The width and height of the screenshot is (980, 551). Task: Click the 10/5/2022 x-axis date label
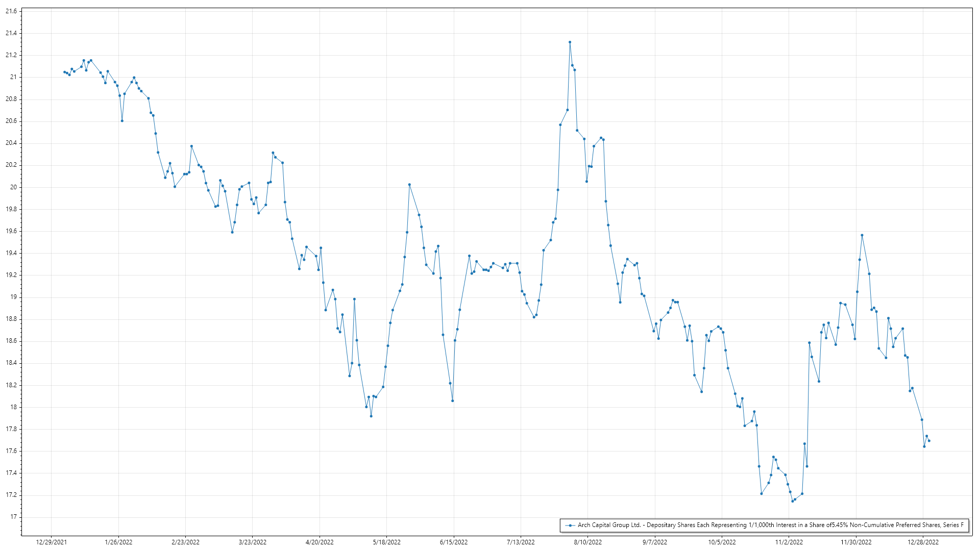click(722, 542)
